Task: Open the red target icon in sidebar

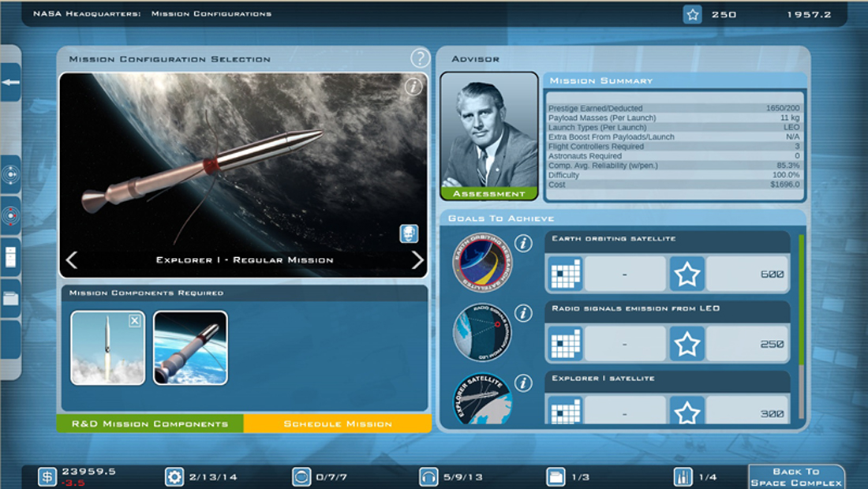Action: 10,216
